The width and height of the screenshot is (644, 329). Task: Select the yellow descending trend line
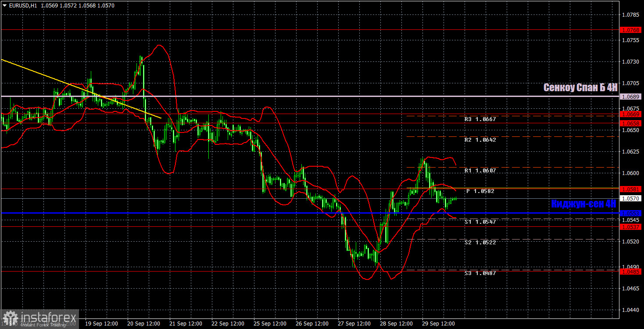[81, 89]
